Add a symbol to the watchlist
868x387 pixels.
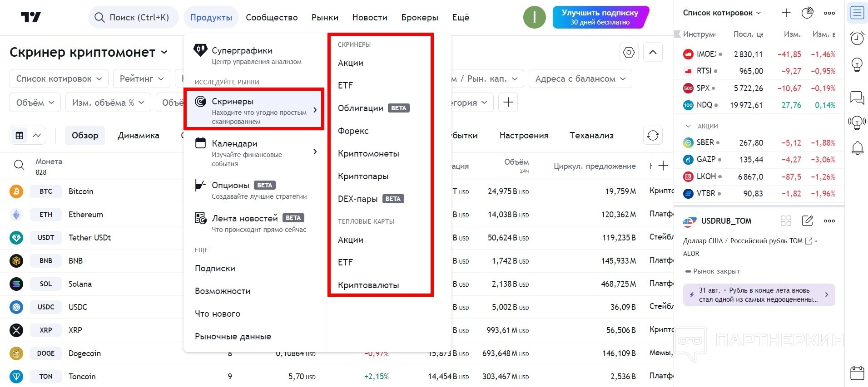coord(786,13)
